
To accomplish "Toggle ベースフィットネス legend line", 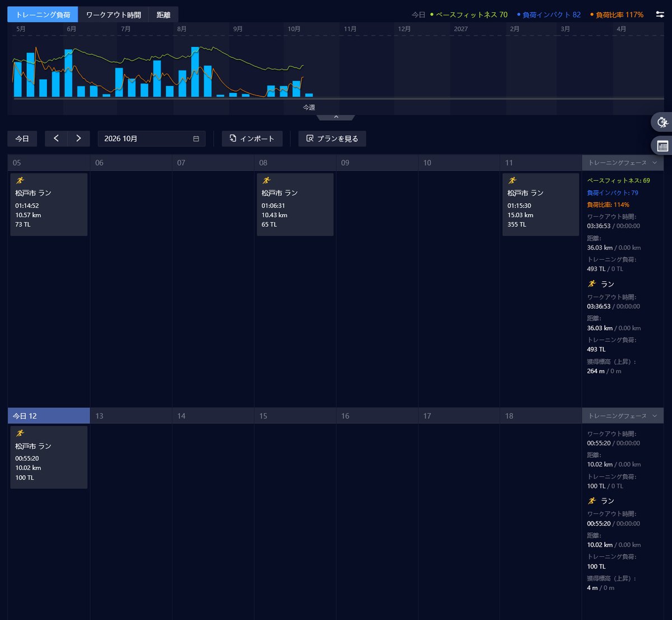I will (x=469, y=15).
